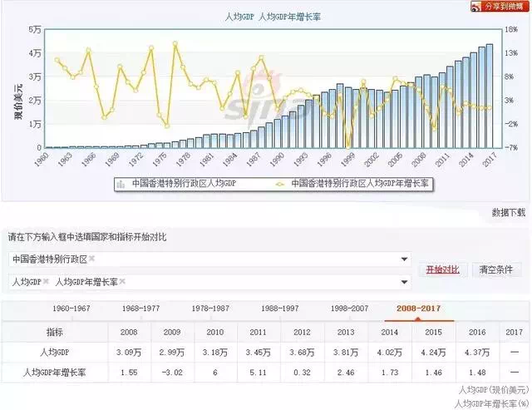
Task: Click the 4.37万 cell for 2016
Action: 477,353
